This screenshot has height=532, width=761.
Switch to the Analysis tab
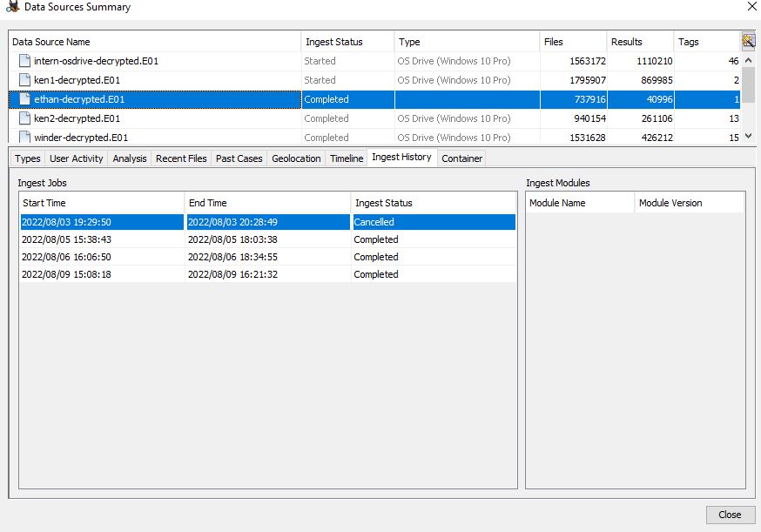pyautogui.click(x=130, y=158)
